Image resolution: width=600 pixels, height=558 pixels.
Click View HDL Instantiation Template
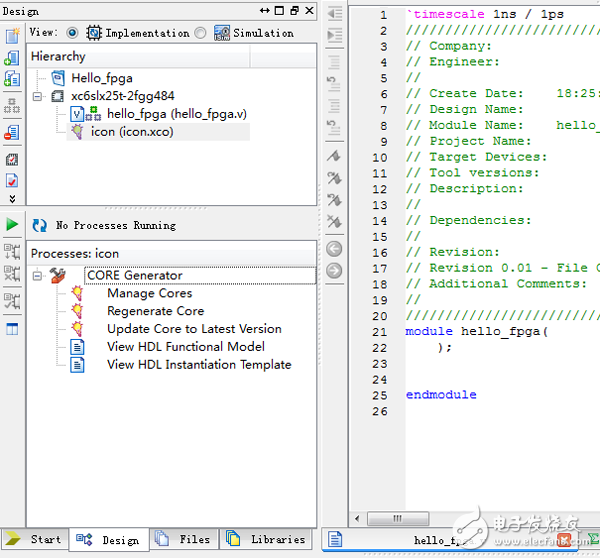[199, 365]
